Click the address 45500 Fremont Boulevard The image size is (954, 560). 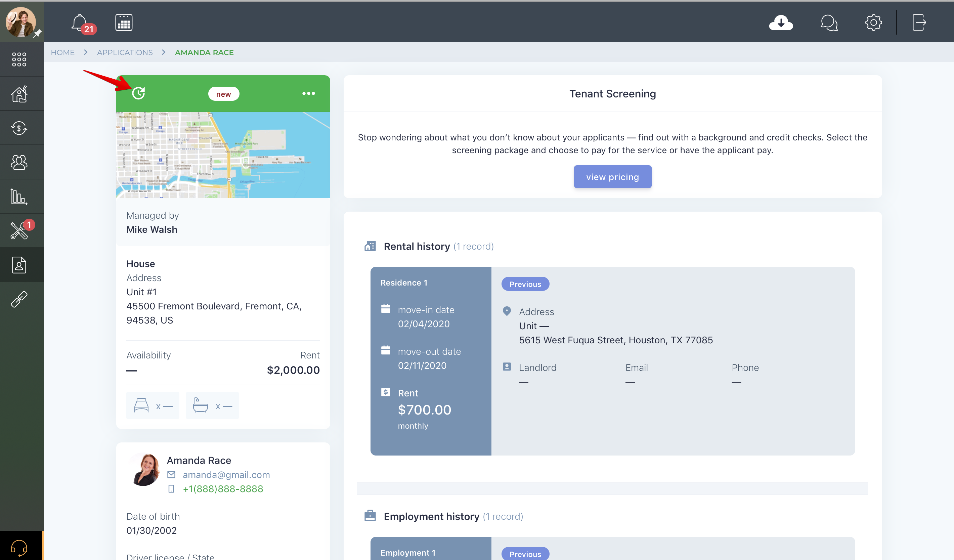214,313
